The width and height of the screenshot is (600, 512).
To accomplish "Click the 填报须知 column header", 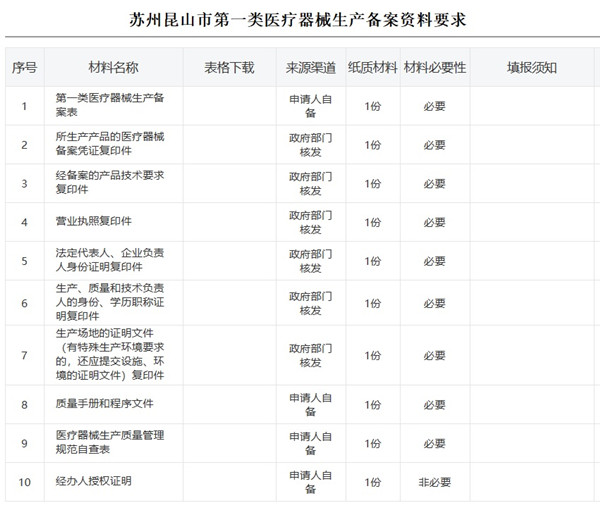I will [x=532, y=68].
